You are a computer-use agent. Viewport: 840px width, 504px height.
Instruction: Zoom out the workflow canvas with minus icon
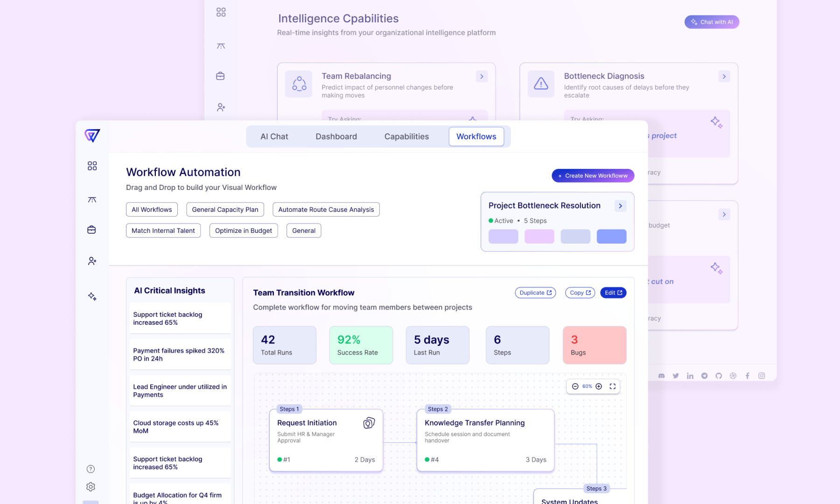coord(575,386)
